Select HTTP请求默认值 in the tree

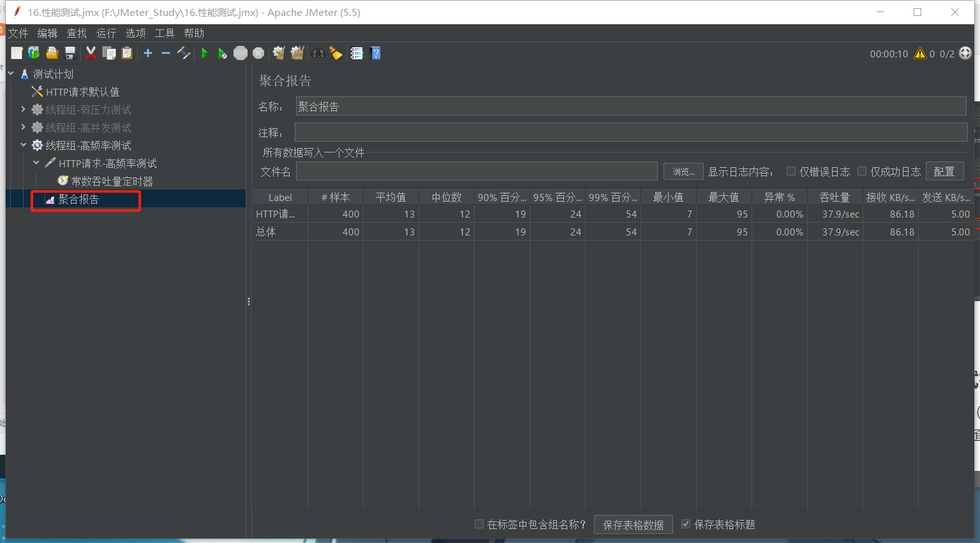point(82,92)
